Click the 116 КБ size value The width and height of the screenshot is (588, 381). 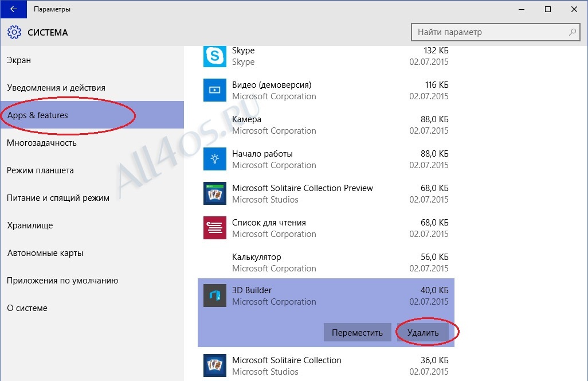pos(437,85)
